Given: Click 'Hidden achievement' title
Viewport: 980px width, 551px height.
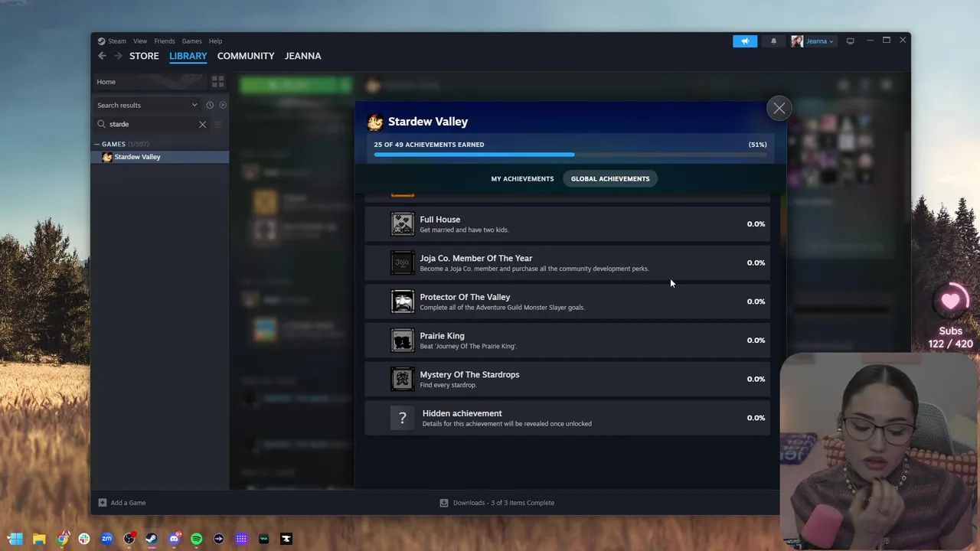Looking at the screenshot, I should [462, 413].
